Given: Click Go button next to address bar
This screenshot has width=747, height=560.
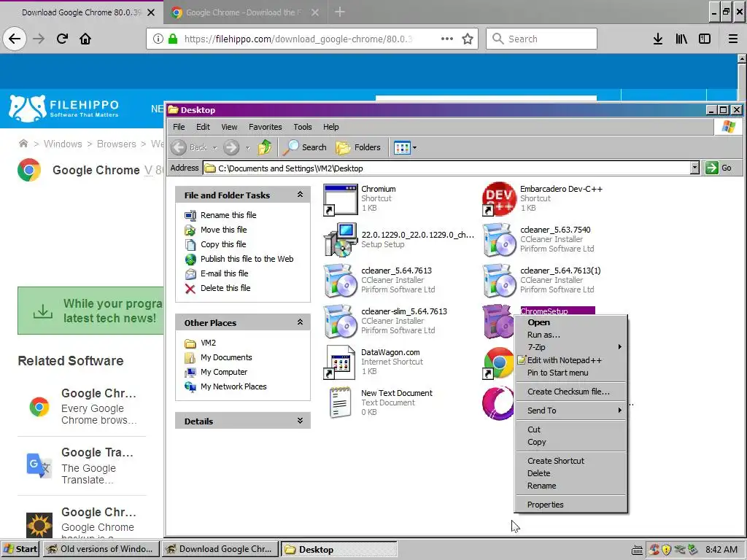Looking at the screenshot, I should [x=719, y=168].
